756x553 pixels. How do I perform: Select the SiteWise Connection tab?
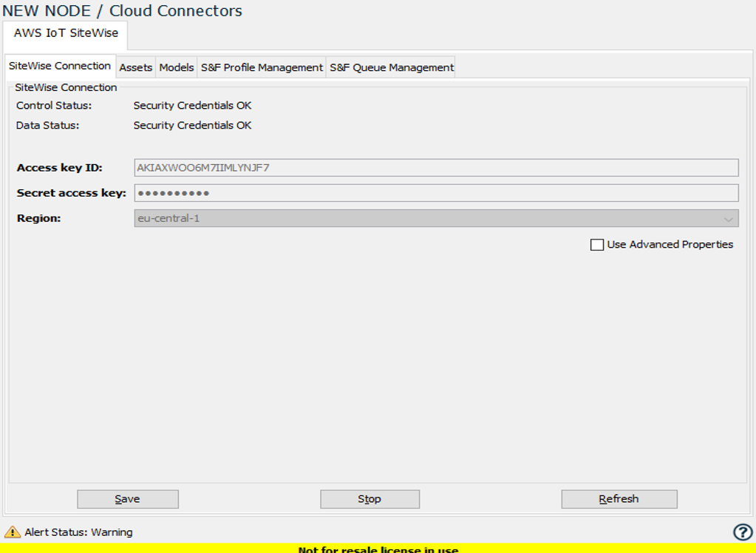(x=59, y=66)
